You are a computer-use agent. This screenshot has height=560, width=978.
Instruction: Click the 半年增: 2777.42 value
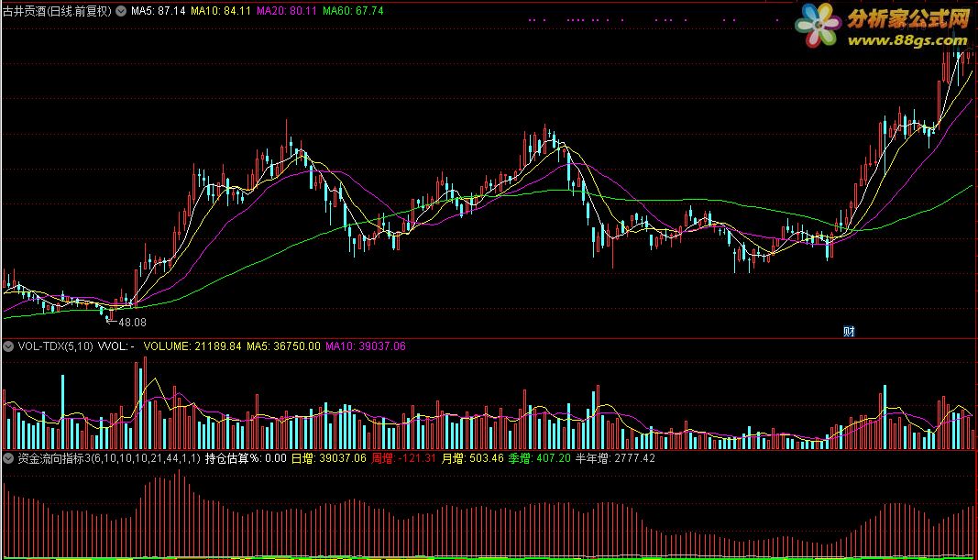(x=615, y=458)
